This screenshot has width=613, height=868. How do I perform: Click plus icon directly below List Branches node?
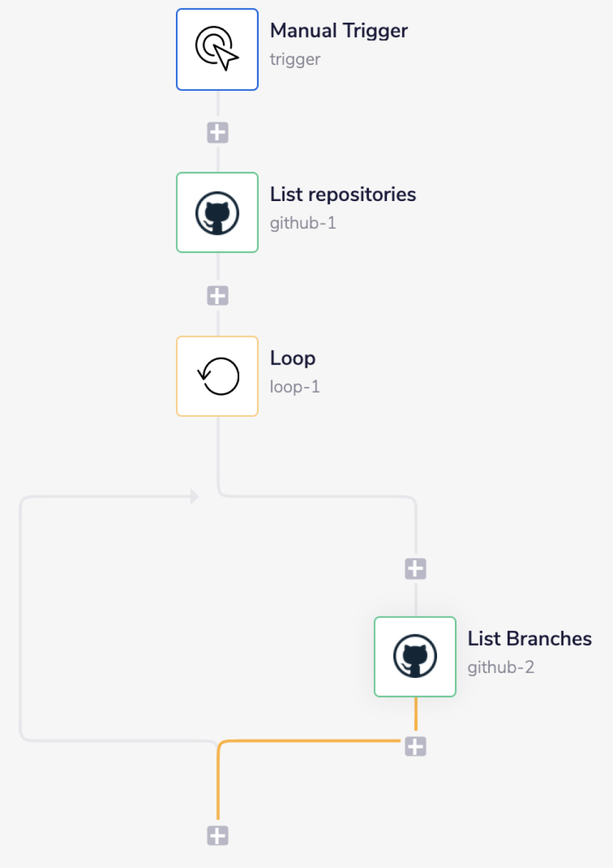click(416, 747)
